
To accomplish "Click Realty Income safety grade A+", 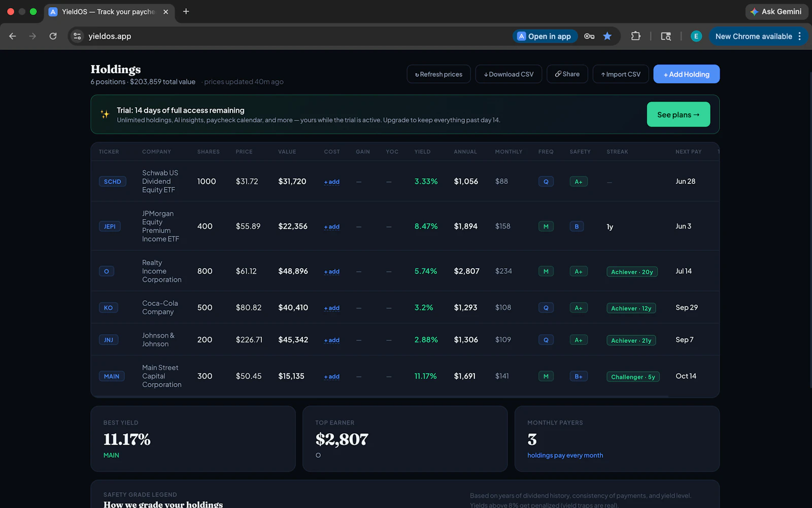I will [x=579, y=271].
